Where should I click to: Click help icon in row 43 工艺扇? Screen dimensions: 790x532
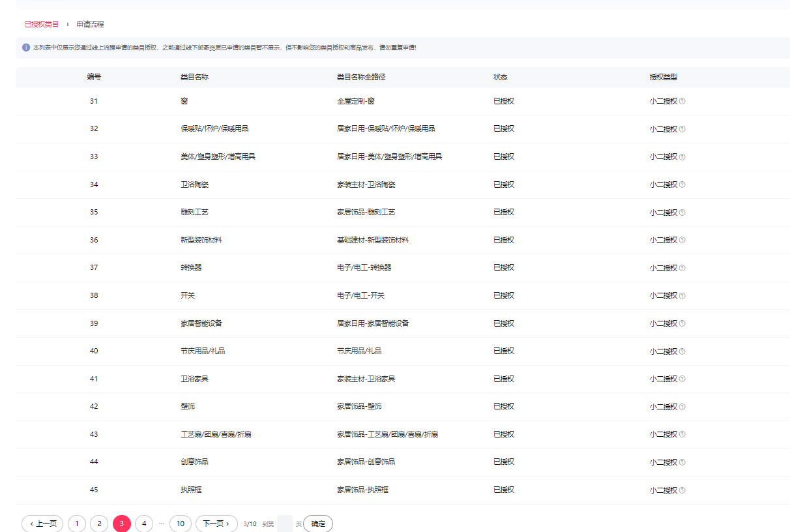click(x=682, y=435)
